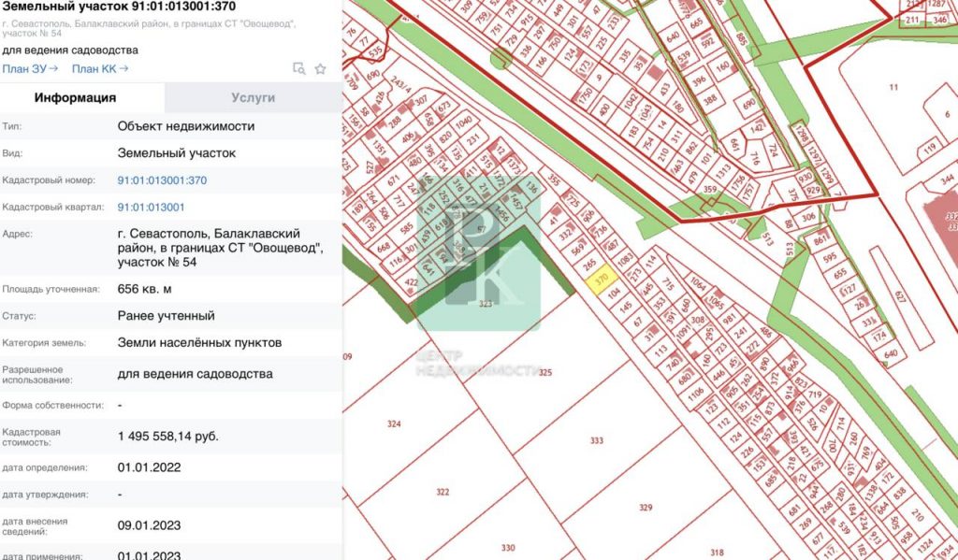The image size is (958, 560).
Task: Click 'для ведения садоводства' under the title
Action: click(70, 50)
